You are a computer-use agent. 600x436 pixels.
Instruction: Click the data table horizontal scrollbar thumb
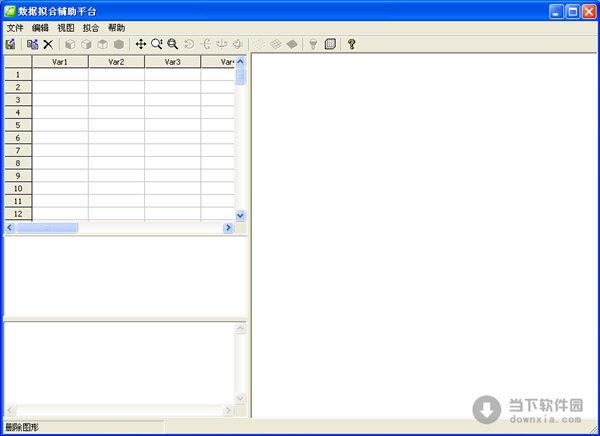pyautogui.click(x=47, y=228)
